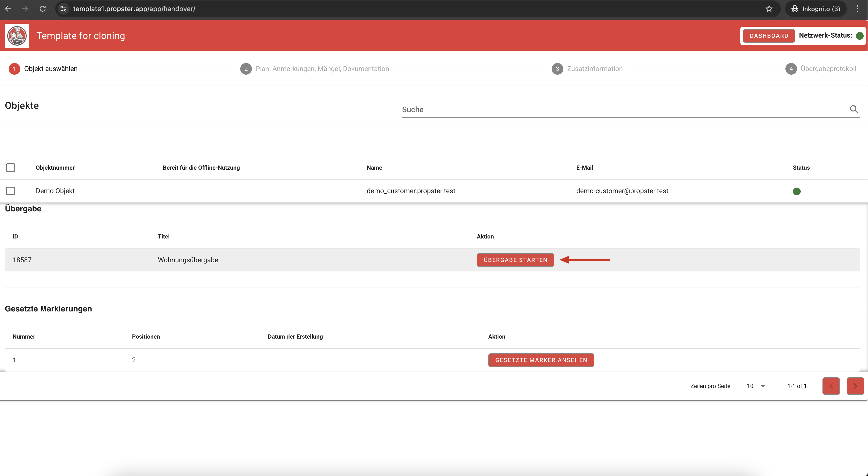
Task: Open rows per page dropdown
Action: pos(757,386)
